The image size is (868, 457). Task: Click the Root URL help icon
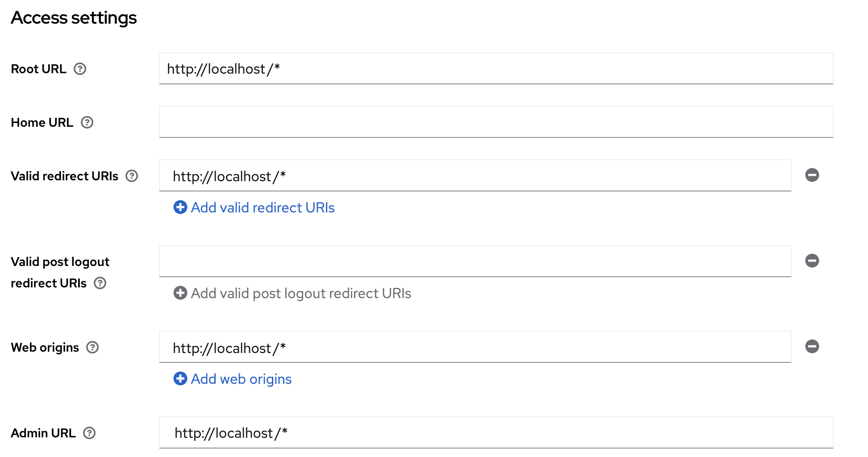click(x=80, y=69)
